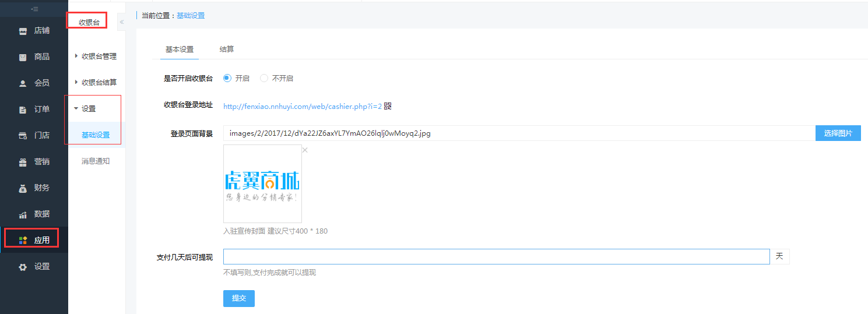Click the QR code icon beside login URL
This screenshot has height=314, width=868.
tap(388, 106)
